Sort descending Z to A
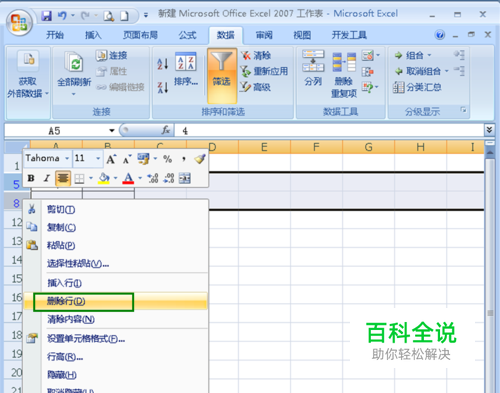The height and width of the screenshot is (393, 500). click(x=163, y=87)
